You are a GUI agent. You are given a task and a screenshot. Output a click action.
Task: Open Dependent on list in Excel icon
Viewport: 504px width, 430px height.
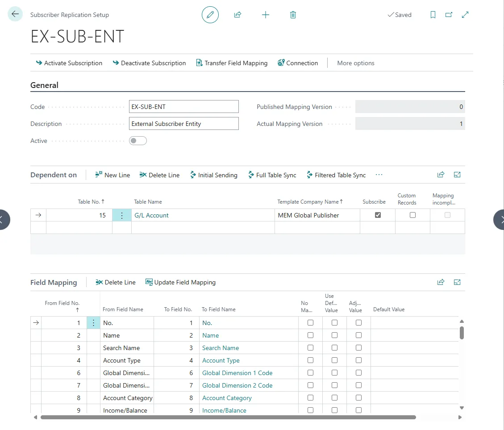pos(457,175)
